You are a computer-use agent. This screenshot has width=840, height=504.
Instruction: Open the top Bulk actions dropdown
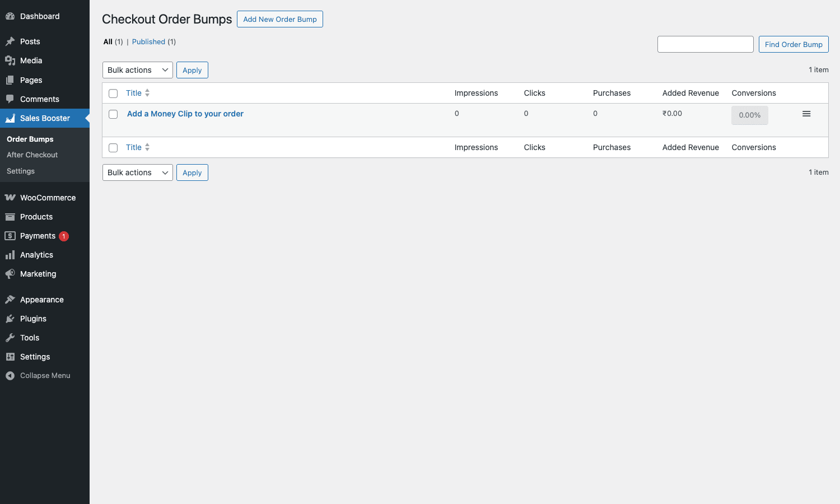pyautogui.click(x=138, y=70)
